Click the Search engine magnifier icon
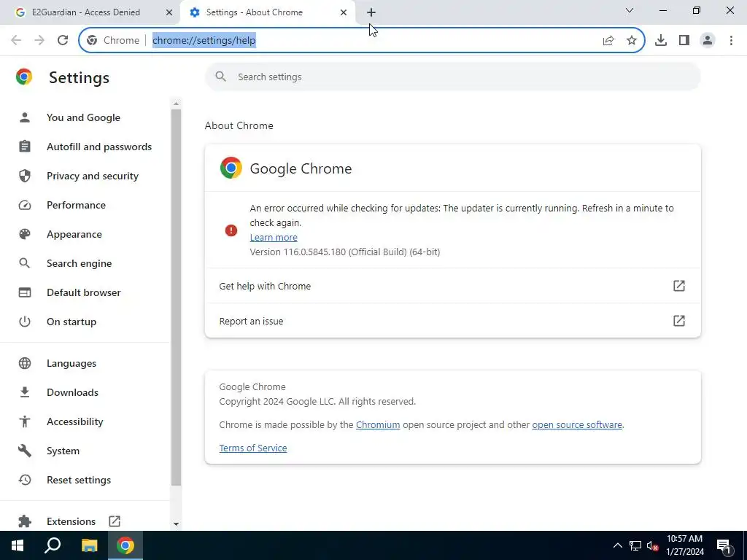Viewport: 747px width, 560px height. click(24, 262)
